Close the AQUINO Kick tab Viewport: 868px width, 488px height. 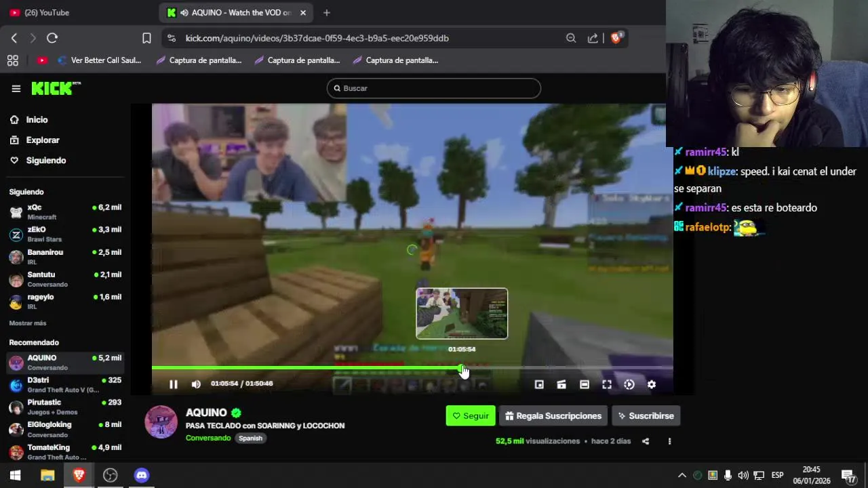tap(303, 12)
